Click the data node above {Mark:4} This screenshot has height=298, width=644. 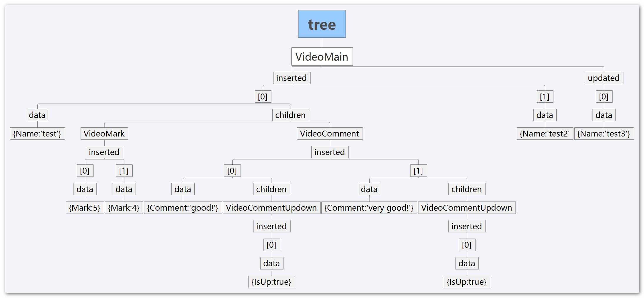(x=124, y=189)
